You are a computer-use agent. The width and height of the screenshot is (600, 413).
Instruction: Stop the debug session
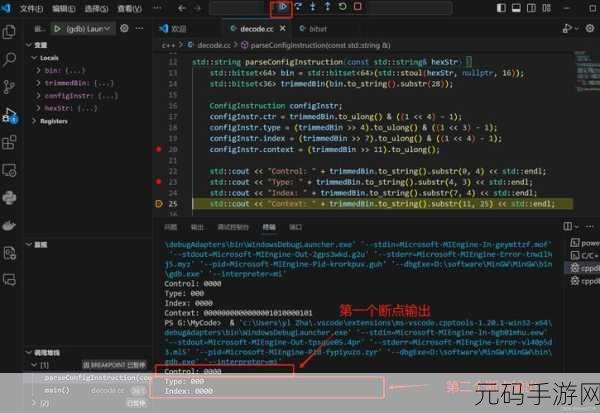pos(357,7)
